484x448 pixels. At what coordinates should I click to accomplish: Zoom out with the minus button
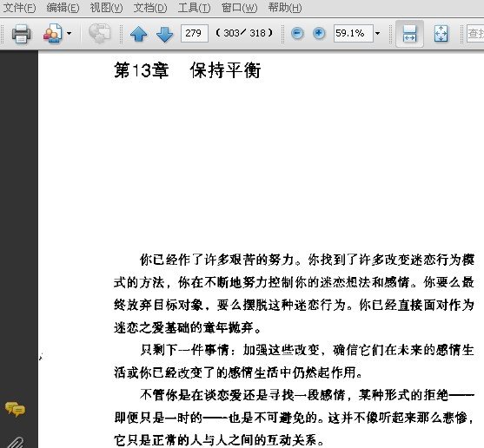297,33
